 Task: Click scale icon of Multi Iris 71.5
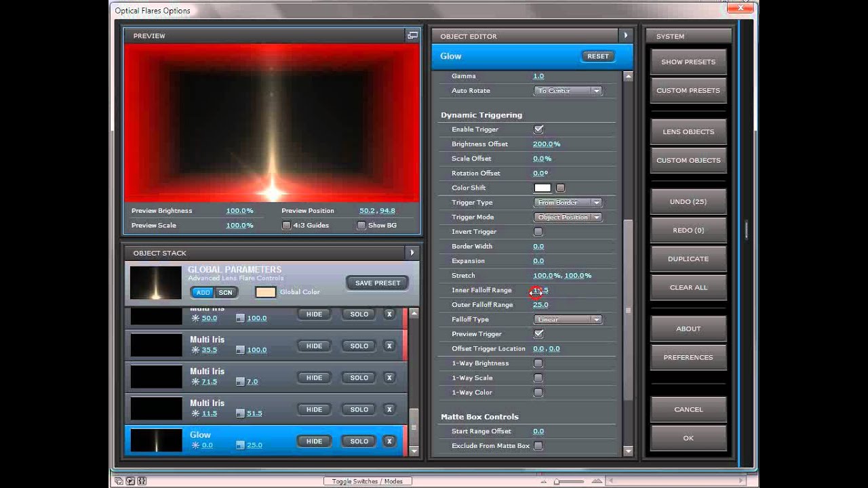240,382
